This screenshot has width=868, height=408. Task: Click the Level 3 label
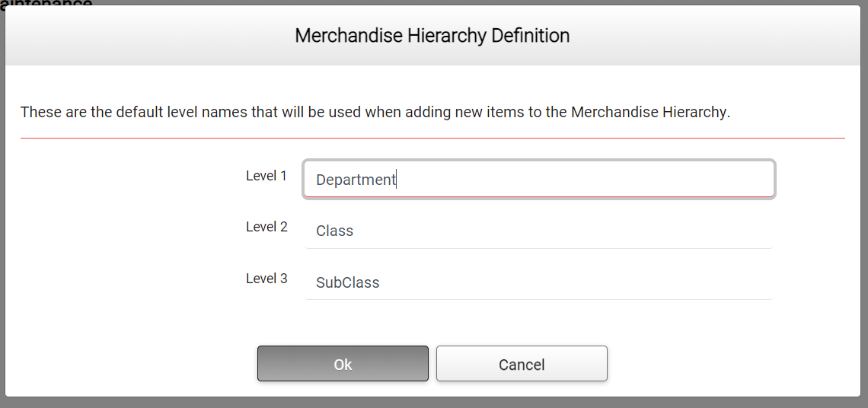click(x=266, y=279)
